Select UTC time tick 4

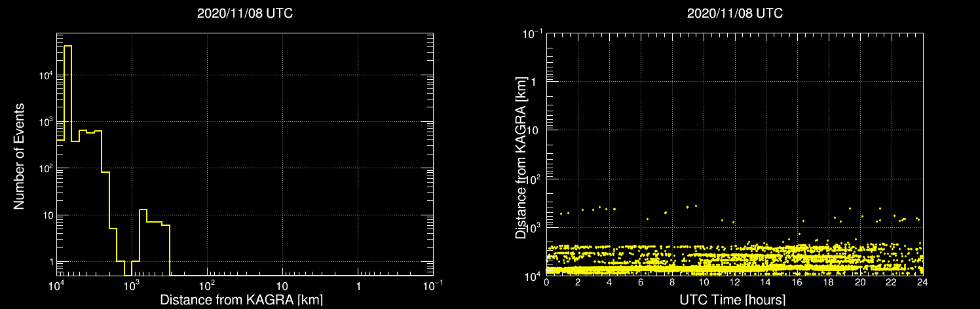(x=609, y=283)
